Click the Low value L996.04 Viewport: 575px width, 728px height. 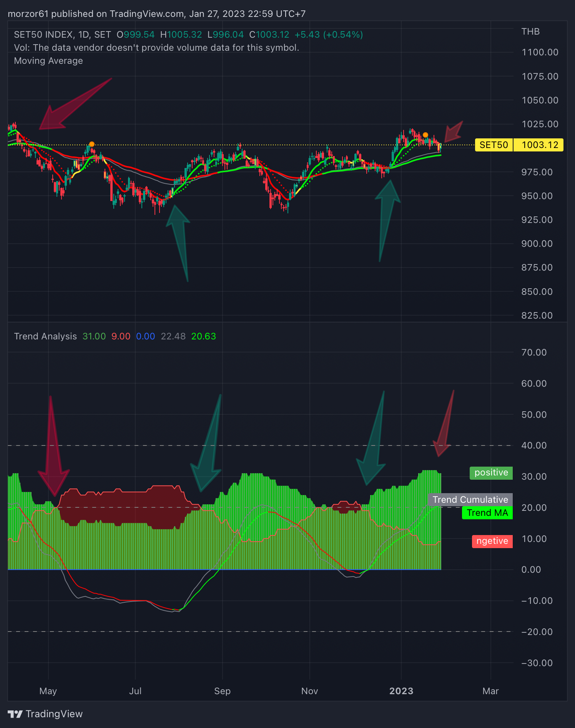point(226,35)
